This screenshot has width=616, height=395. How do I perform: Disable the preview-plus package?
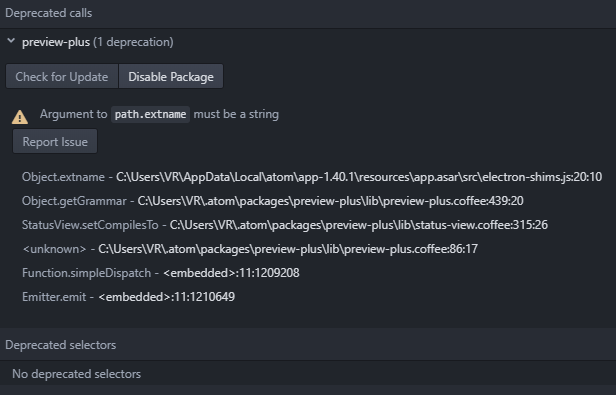(x=171, y=77)
